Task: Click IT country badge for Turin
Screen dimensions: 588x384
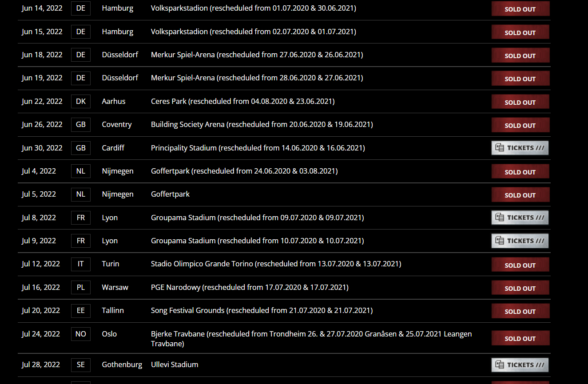Action: (81, 264)
